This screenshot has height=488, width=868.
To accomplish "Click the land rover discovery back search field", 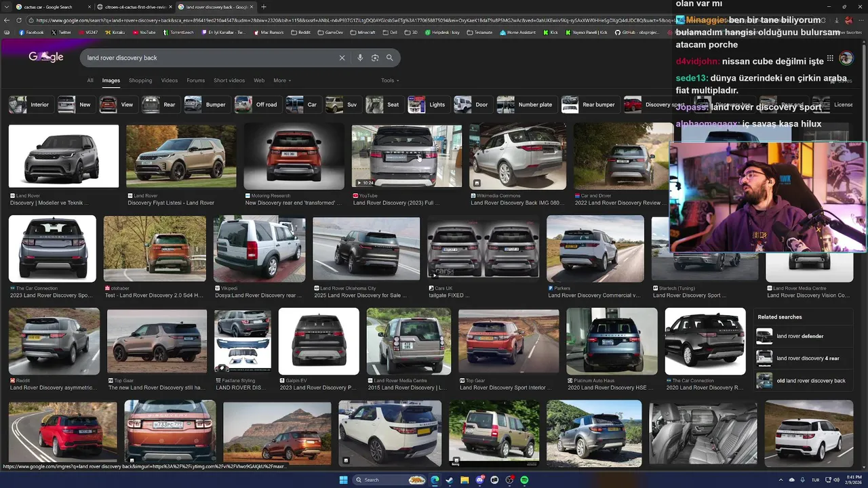I will (210, 58).
